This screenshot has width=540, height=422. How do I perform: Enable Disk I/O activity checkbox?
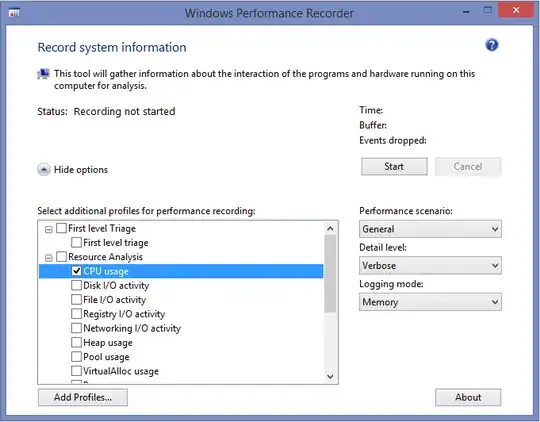click(76, 285)
